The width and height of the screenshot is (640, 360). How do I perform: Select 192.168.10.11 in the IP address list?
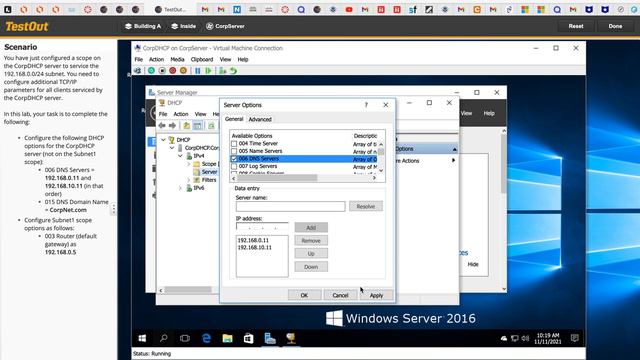coord(255,247)
